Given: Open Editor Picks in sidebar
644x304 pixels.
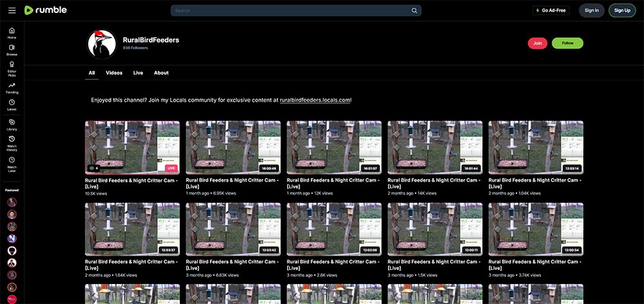Looking at the screenshot, I should coord(12,69).
